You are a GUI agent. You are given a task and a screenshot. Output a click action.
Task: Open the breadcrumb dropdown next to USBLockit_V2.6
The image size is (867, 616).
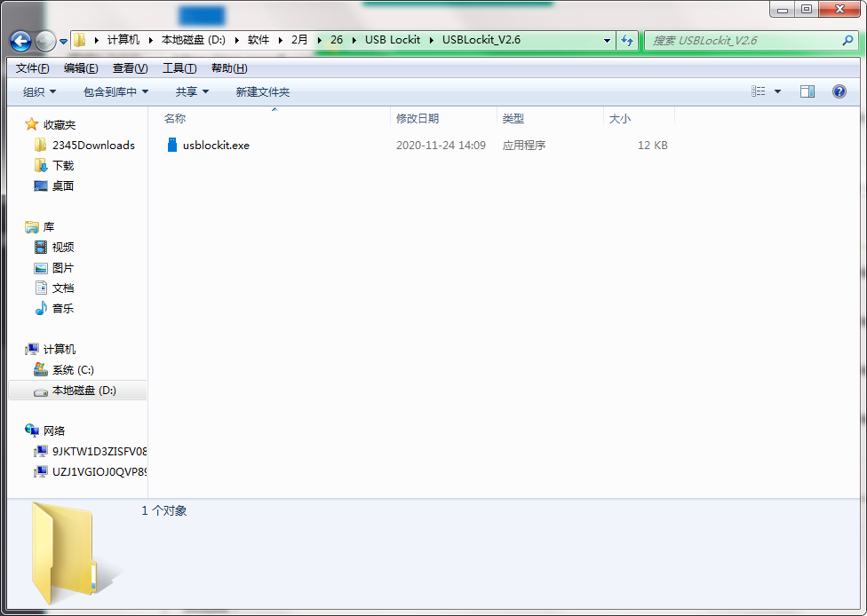pyautogui.click(x=607, y=41)
